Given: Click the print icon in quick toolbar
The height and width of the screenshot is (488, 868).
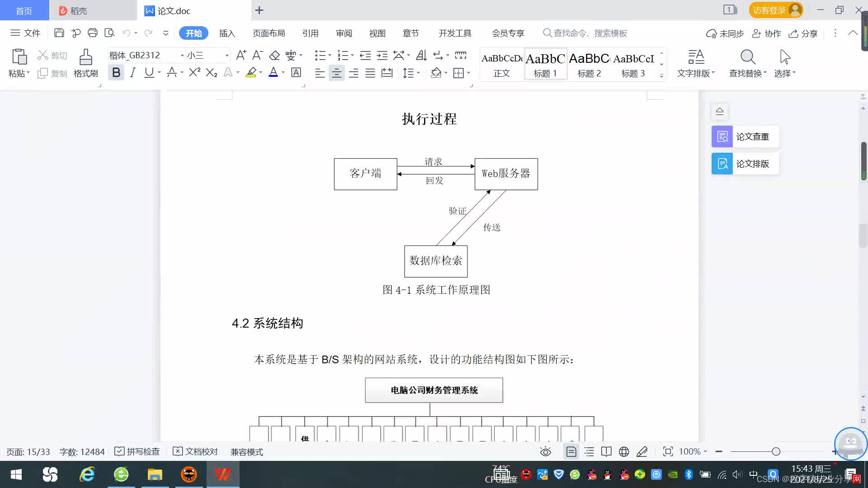Looking at the screenshot, I should [93, 33].
